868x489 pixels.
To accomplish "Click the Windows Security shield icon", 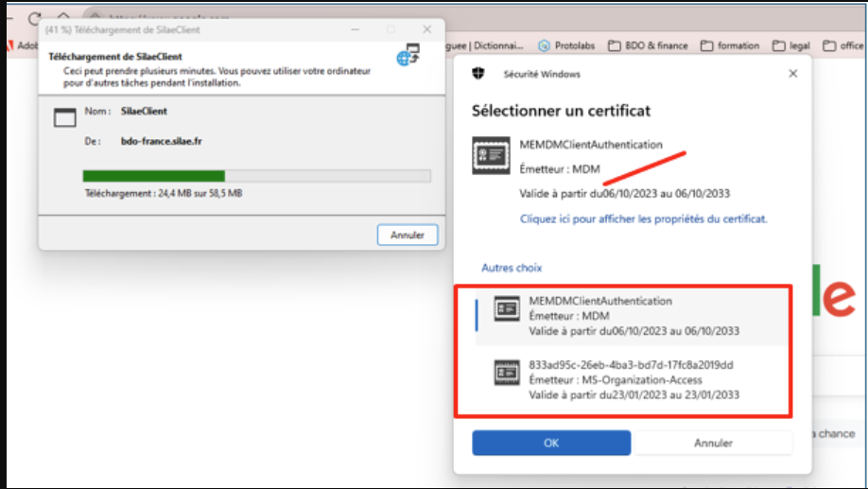I will pyautogui.click(x=481, y=74).
